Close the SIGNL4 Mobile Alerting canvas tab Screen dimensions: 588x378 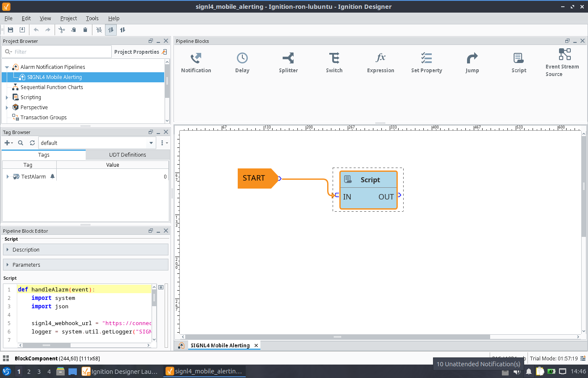[256, 345]
